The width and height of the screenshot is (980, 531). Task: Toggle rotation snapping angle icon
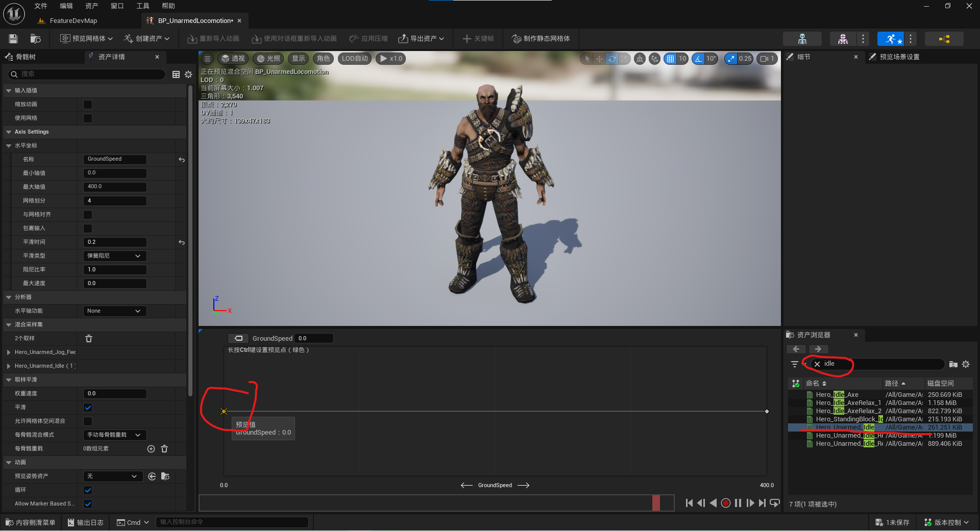pos(698,59)
